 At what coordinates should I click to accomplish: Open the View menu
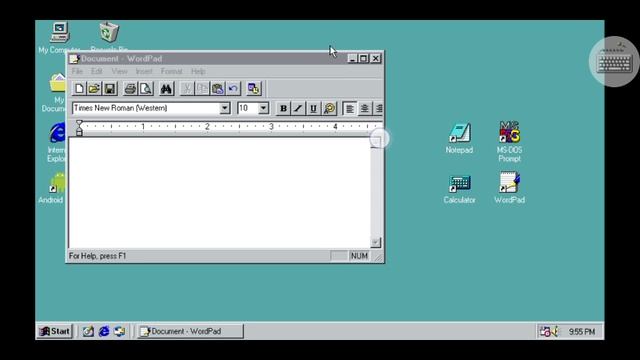(120, 71)
